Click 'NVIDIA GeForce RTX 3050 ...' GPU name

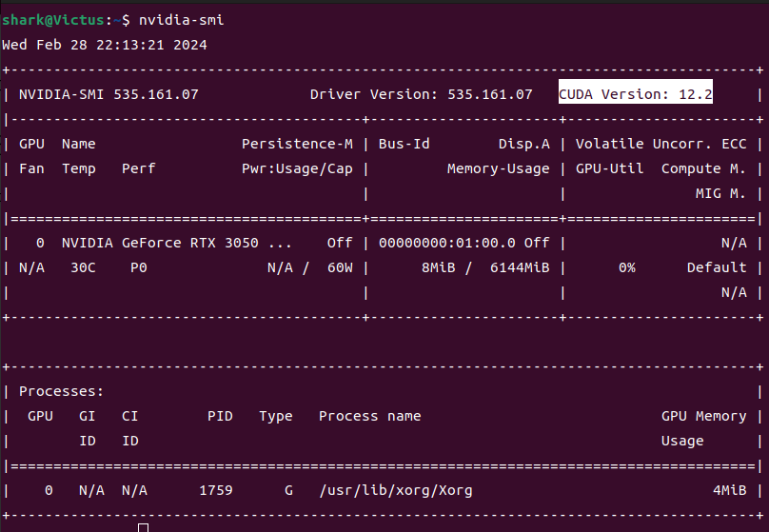click(x=177, y=243)
